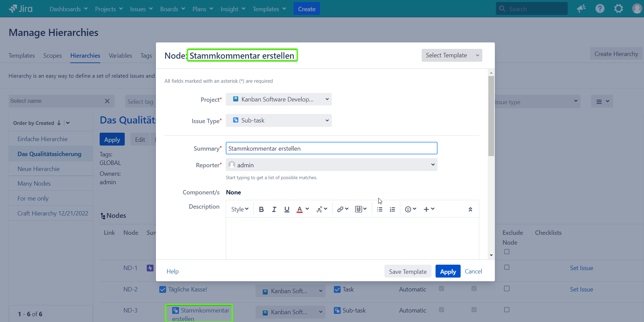Collapse the description editor toolbar
The height and width of the screenshot is (322, 644).
[x=470, y=209]
